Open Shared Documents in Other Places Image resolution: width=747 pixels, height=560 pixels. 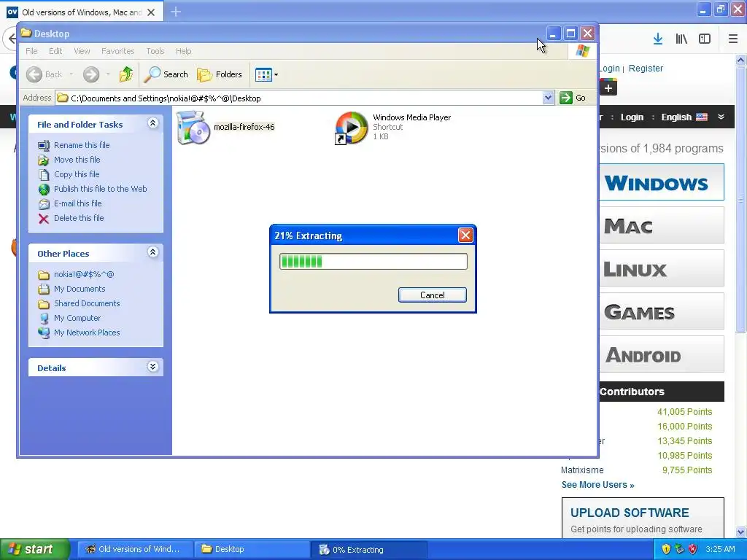pyautogui.click(x=87, y=303)
